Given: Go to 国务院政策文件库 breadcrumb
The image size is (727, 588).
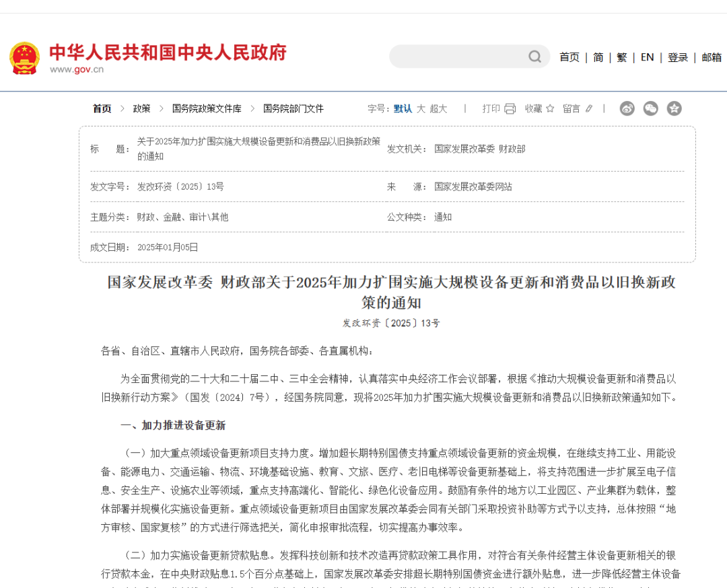Looking at the screenshot, I should pyautogui.click(x=207, y=108).
